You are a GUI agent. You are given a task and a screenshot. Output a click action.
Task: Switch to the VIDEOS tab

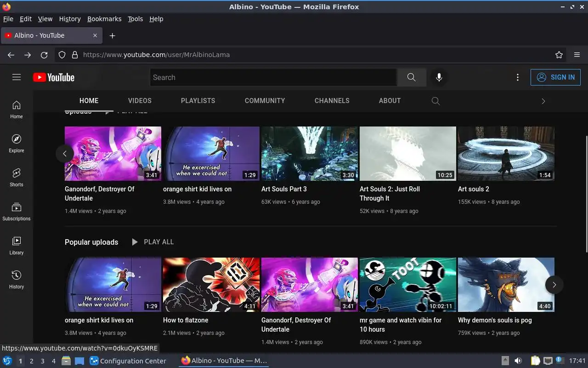pyautogui.click(x=140, y=101)
